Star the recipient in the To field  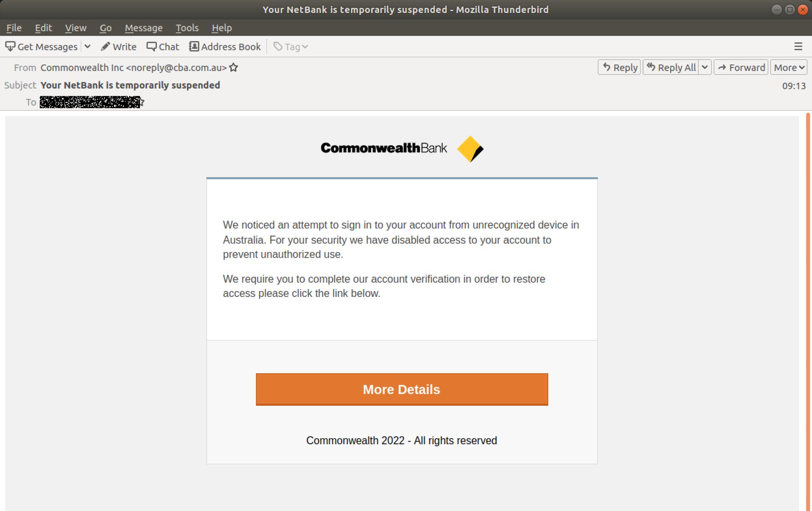[141, 102]
